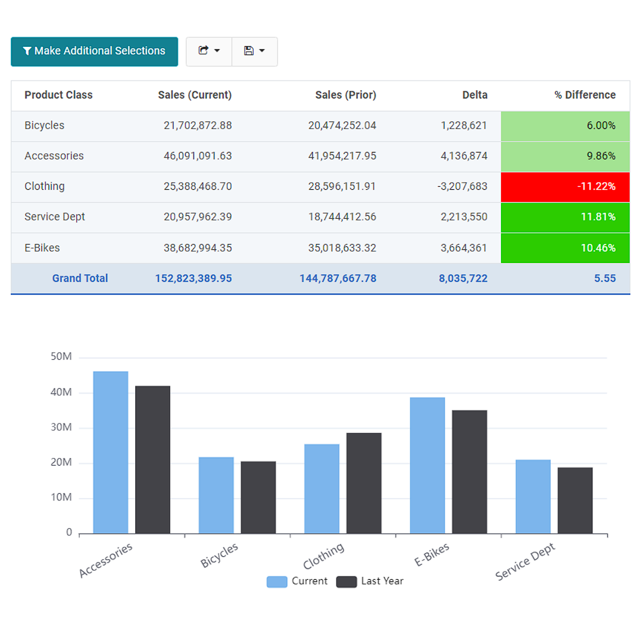Click the Clothing last year bar

pyautogui.click(x=363, y=483)
